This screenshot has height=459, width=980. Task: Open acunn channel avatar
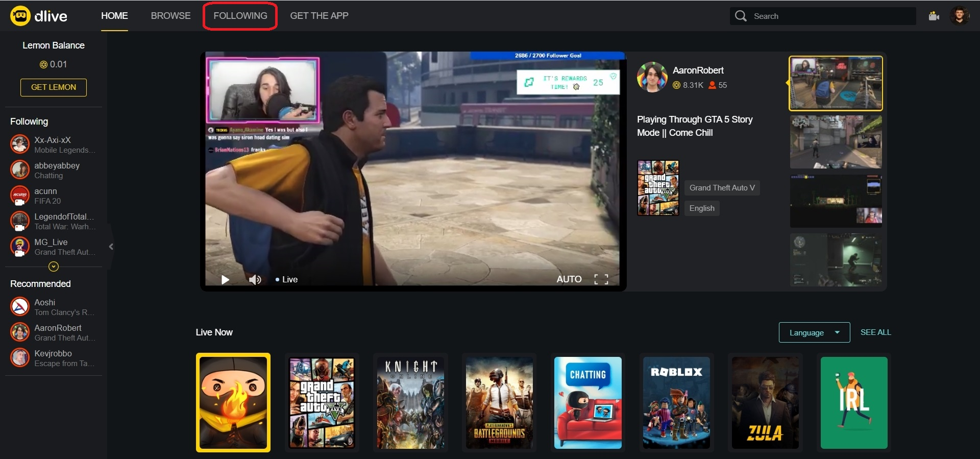point(20,196)
